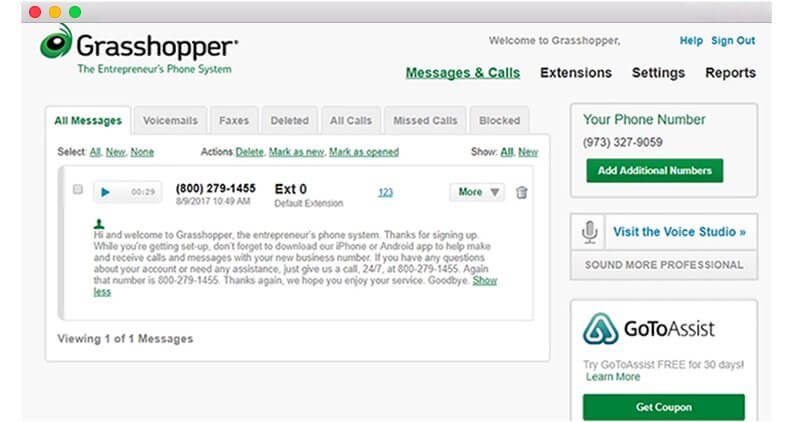This screenshot has width=793, height=422.
Task: Switch to the All Messages tab
Action: pos(88,120)
